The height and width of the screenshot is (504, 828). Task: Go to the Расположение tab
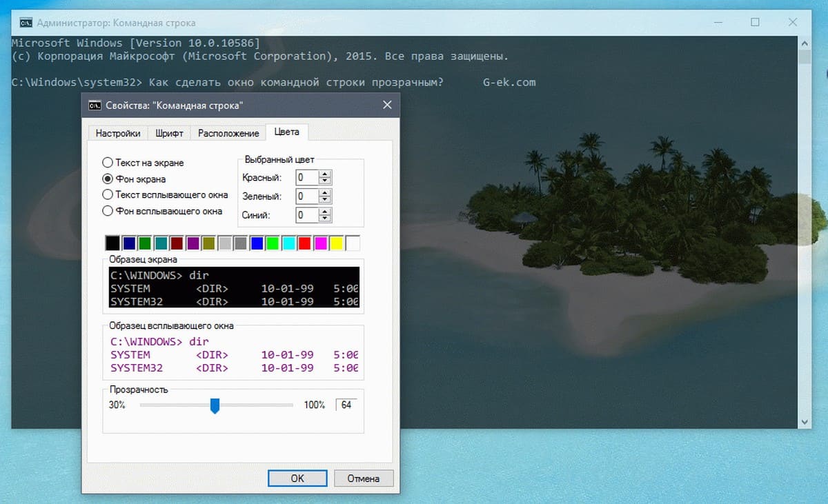point(228,134)
